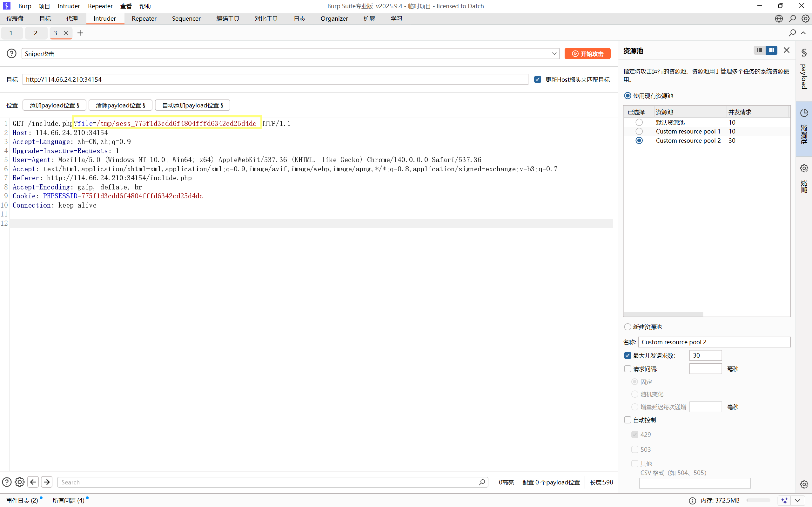This screenshot has height=507, width=812.
Task: Click the top bar search magnifier
Action: pos(792,18)
